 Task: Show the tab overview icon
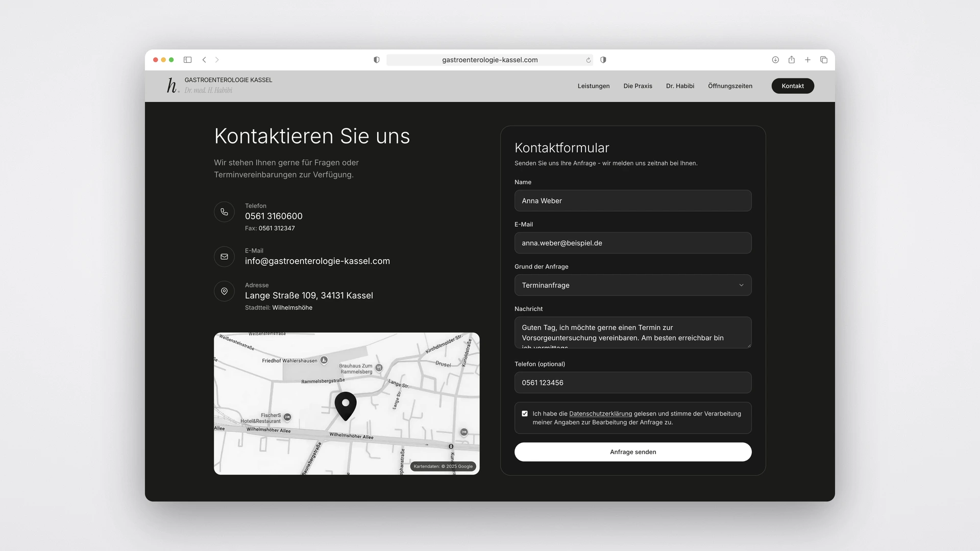click(824, 60)
